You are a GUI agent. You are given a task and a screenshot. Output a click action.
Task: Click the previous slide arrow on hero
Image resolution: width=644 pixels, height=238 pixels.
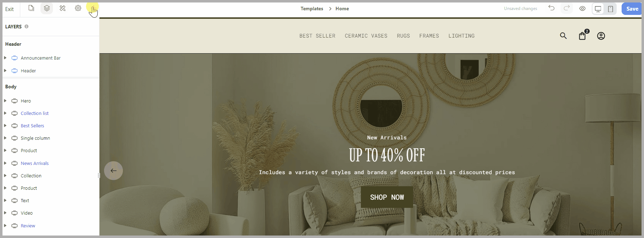pos(114,171)
